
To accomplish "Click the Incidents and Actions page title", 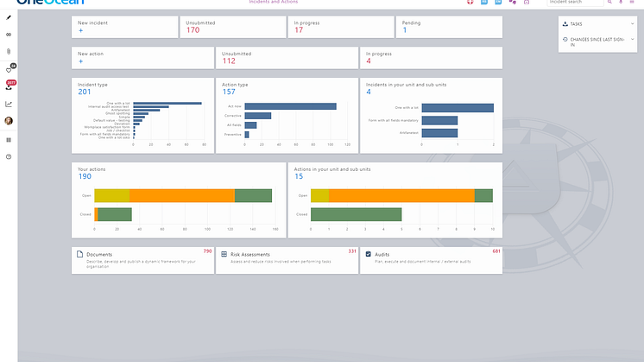I will tap(274, 2).
